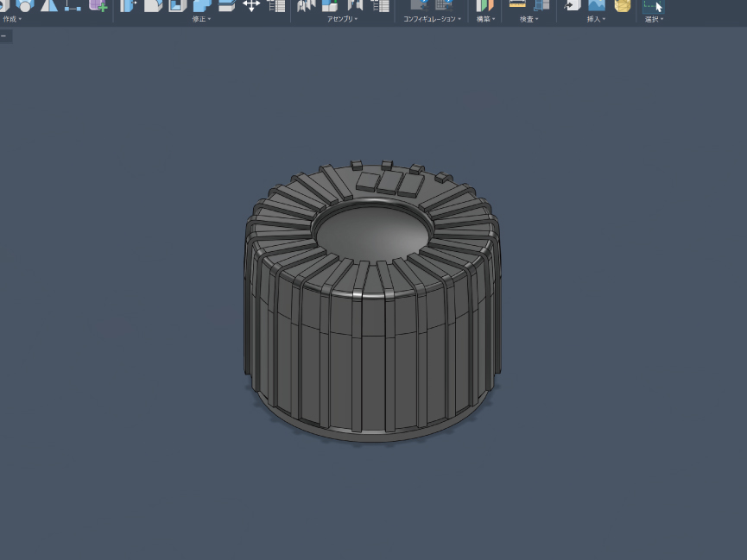Open the 作成 dropdown menu
747x560 pixels.
tap(12, 19)
